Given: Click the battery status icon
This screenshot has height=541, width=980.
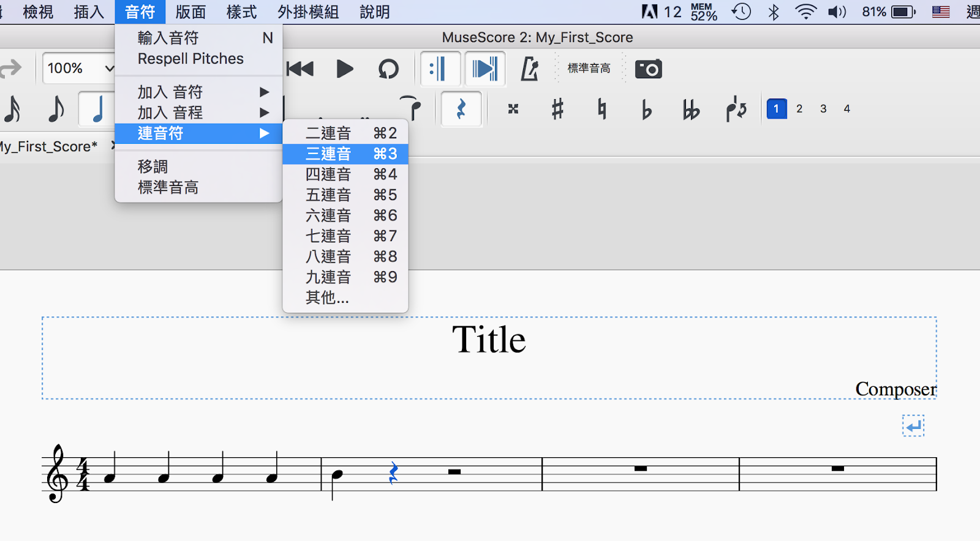Looking at the screenshot, I should click(903, 12).
